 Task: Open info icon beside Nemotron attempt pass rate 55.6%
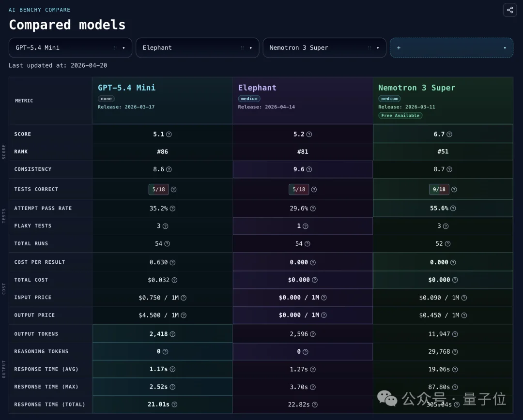tap(453, 208)
